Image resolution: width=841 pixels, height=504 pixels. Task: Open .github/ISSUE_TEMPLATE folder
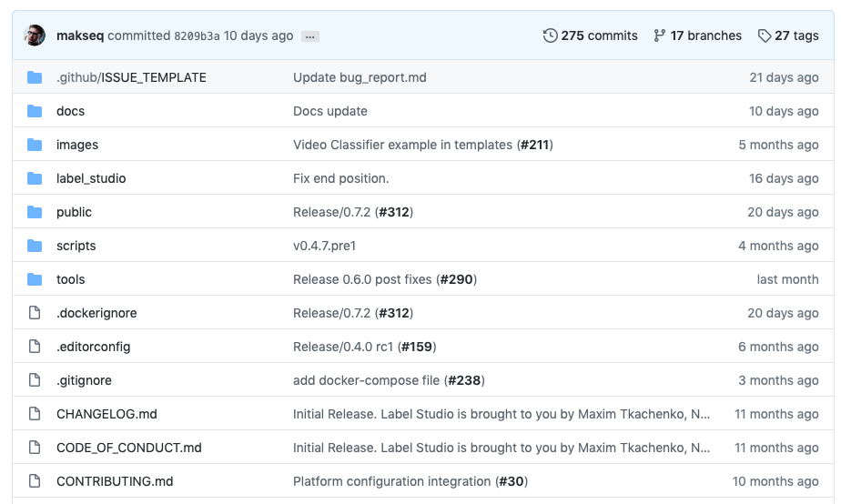[x=131, y=77]
